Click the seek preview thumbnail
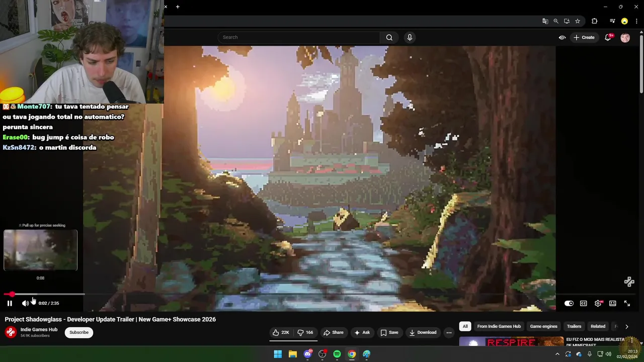Screen dimensions: 644x362 click(x=40, y=250)
